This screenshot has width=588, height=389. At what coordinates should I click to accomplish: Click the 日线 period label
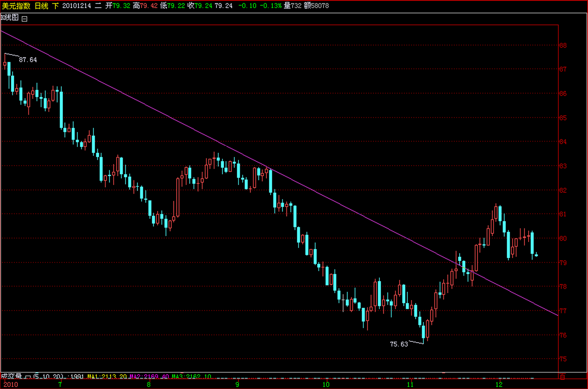[x=41, y=6]
